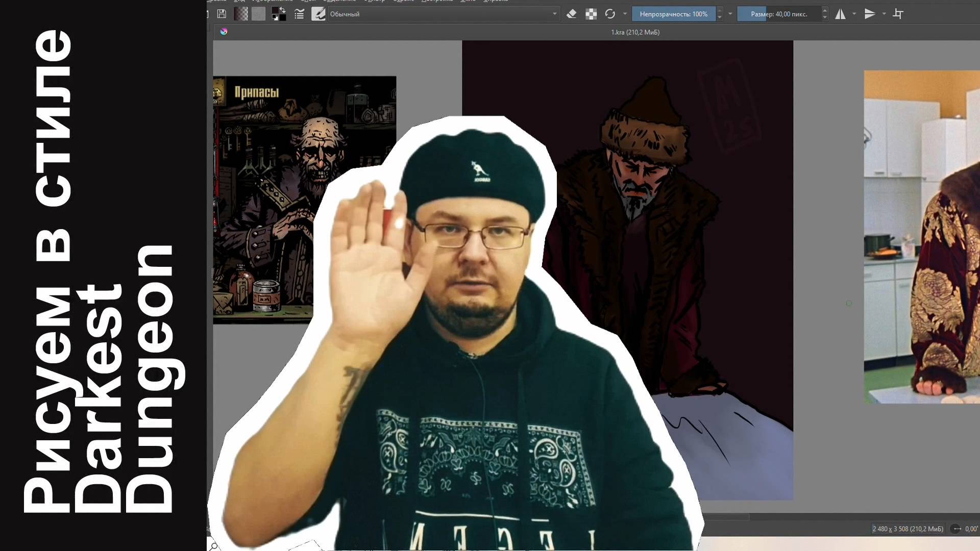The image size is (980, 551).
Task: Click the opacity stepper arrows
Action: [720, 14]
